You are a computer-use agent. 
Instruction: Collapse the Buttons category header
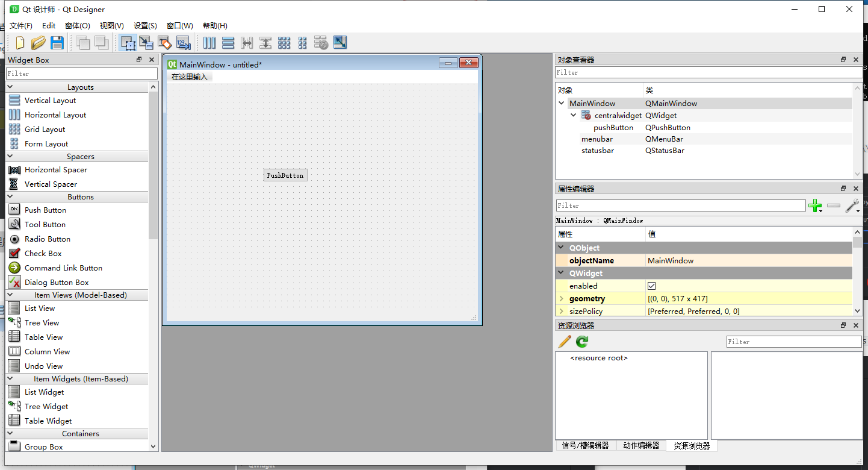click(10, 197)
